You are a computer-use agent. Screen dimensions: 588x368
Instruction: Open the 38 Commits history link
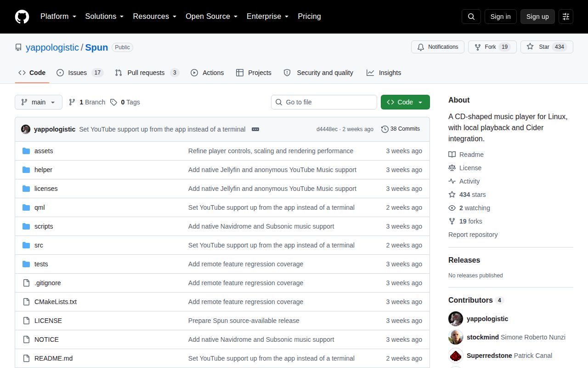coord(401,129)
